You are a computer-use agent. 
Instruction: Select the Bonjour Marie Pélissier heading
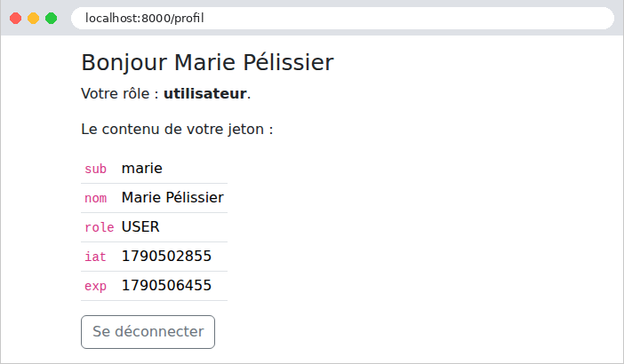click(x=207, y=62)
